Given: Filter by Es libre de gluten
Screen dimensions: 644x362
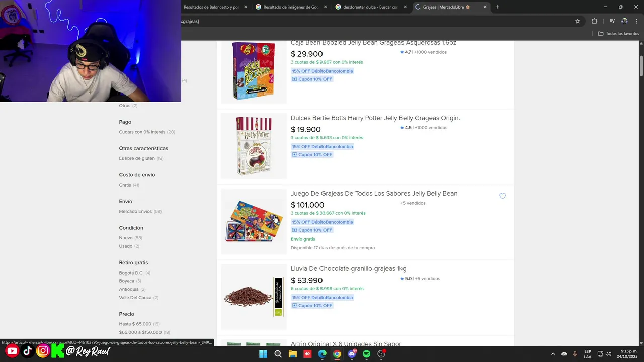Looking at the screenshot, I should pyautogui.click(x=137, y=158).
